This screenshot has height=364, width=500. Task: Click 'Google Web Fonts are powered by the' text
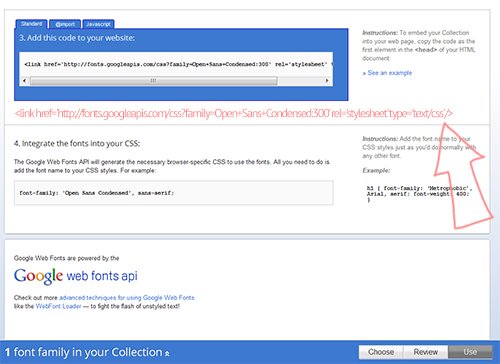(x=66, y=258)
